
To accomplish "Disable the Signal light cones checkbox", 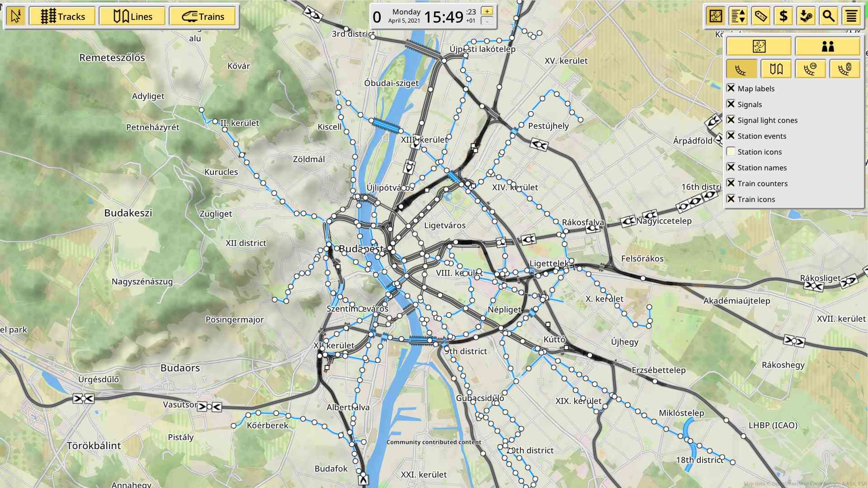I will [x=731, y=120].
